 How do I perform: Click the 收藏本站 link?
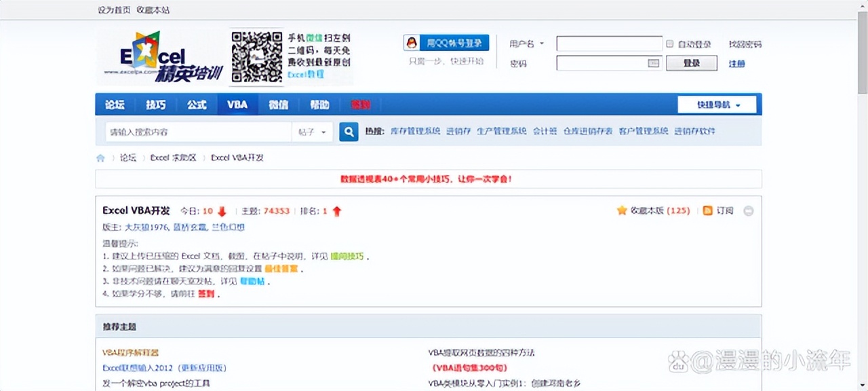[153, 10]
